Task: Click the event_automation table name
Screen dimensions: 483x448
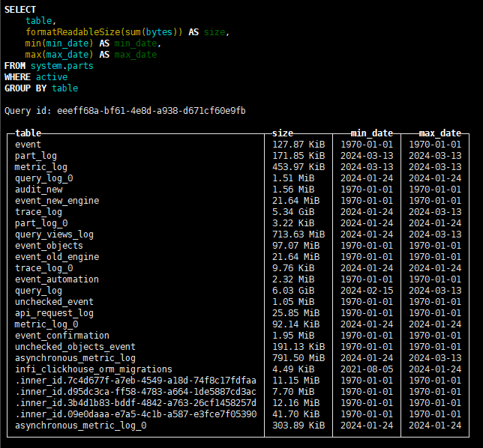Action: [x=56, y=279]
